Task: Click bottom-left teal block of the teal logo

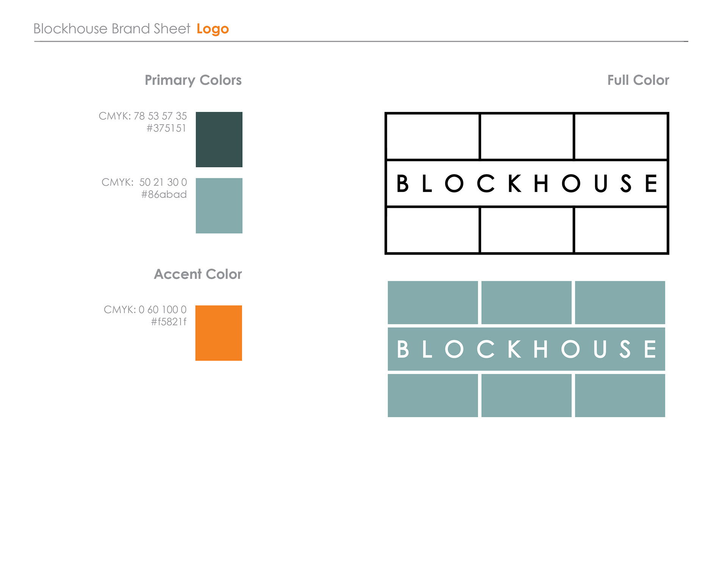Action: 433,395
